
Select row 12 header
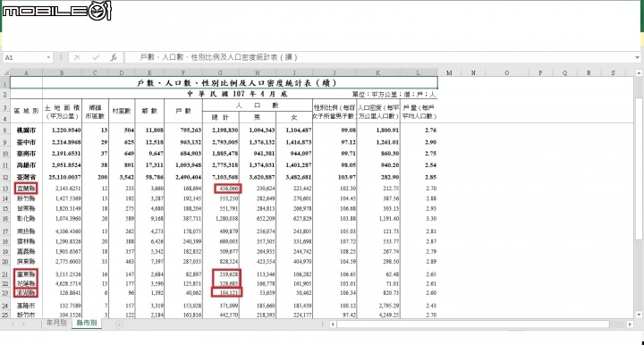tap(5, 178)
